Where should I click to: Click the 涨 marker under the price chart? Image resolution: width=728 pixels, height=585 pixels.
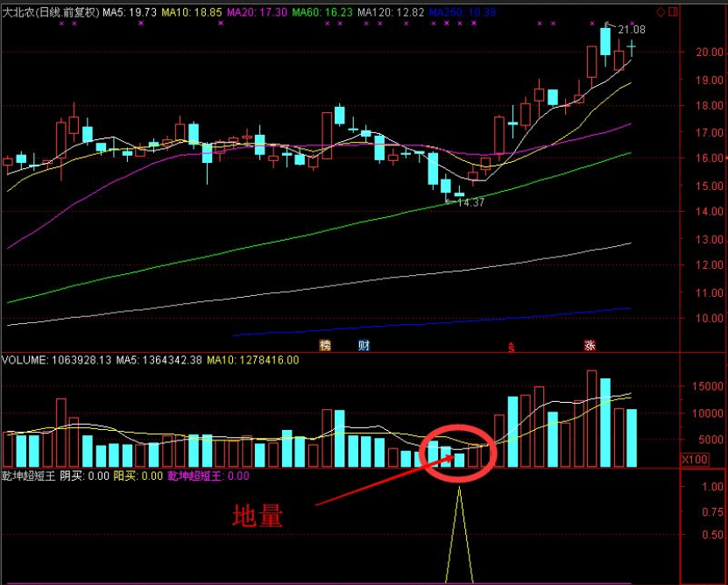pyautogui.click(x=590, y=345)
